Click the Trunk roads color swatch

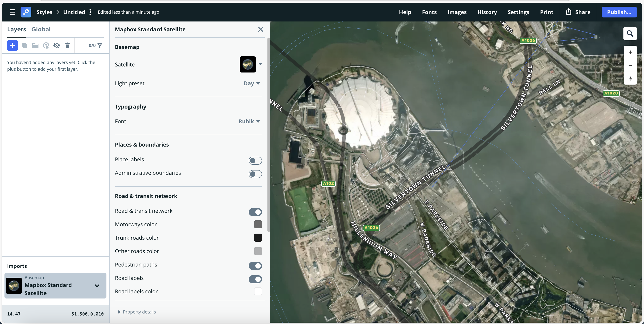click(x=258, y=237)
